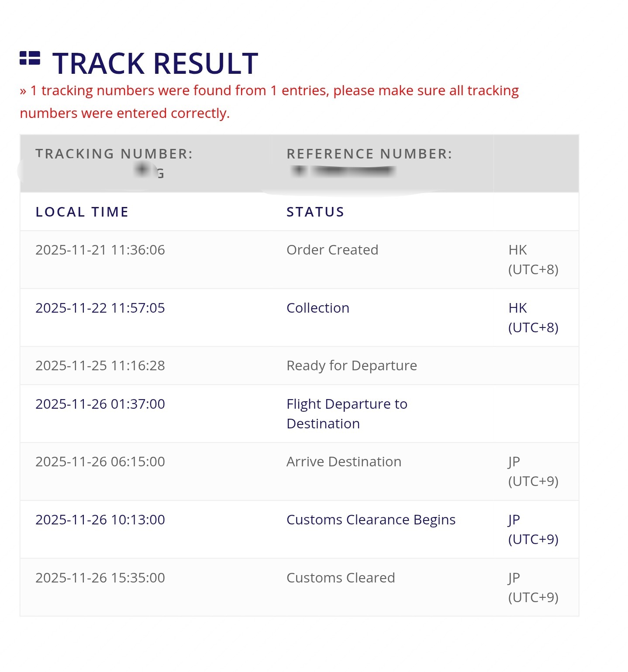Click the Customs Cleared status entry
Screen dimensions: 628x672
341,578
